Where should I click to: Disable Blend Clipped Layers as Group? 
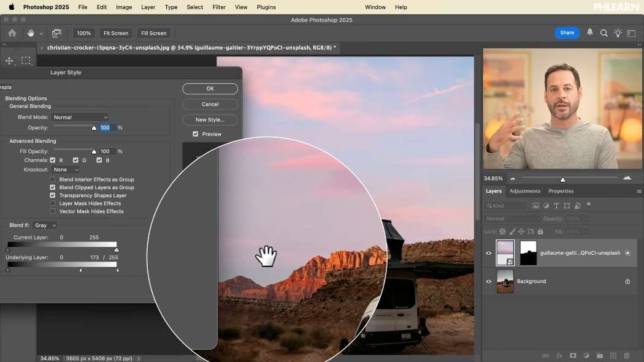click(53, 187)
